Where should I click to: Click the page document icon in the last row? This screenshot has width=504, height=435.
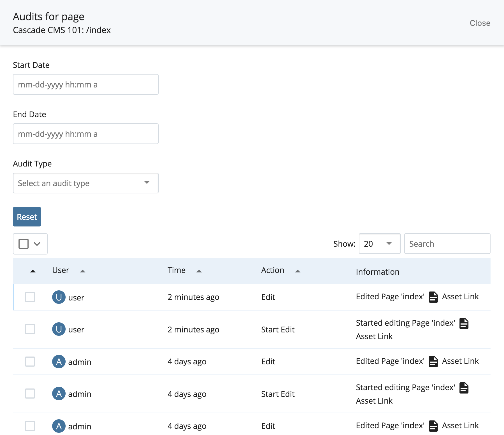tap(433, 426)
